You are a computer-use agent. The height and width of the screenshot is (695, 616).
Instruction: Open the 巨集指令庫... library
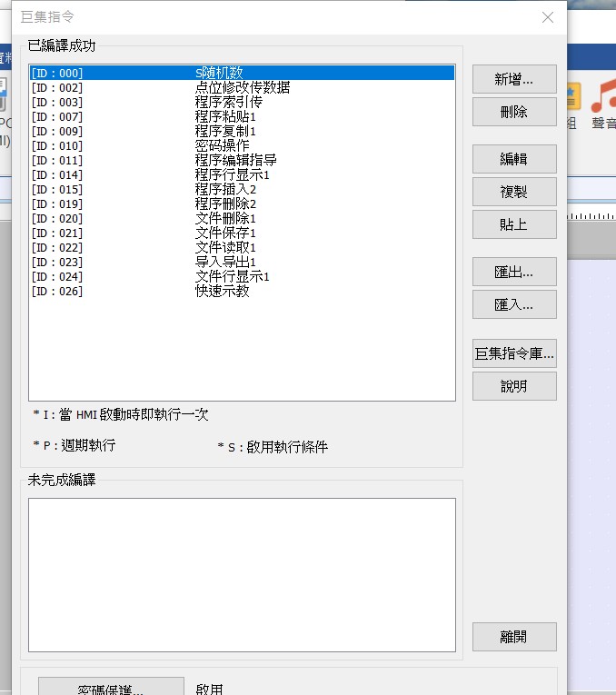click(513, 353)
